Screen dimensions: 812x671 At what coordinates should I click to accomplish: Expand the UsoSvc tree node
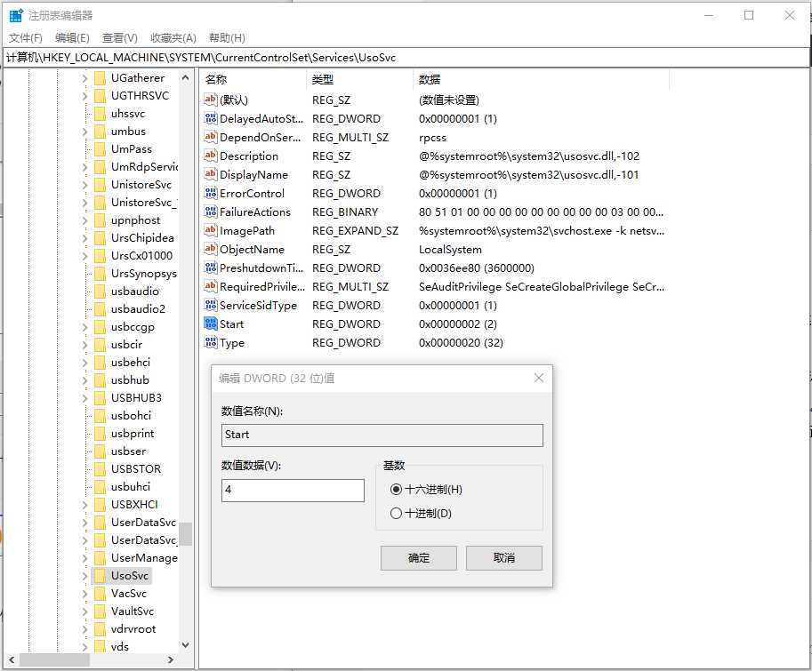click(84, 576)
